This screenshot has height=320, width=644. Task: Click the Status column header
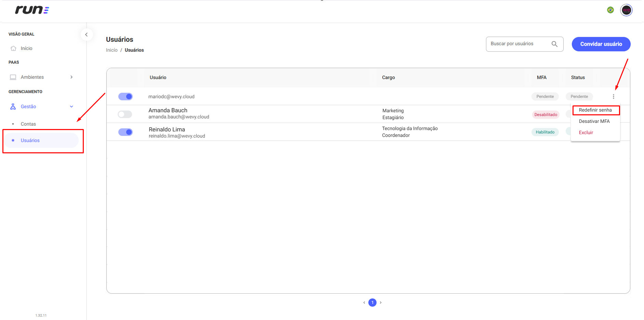(x=578, y=77)
